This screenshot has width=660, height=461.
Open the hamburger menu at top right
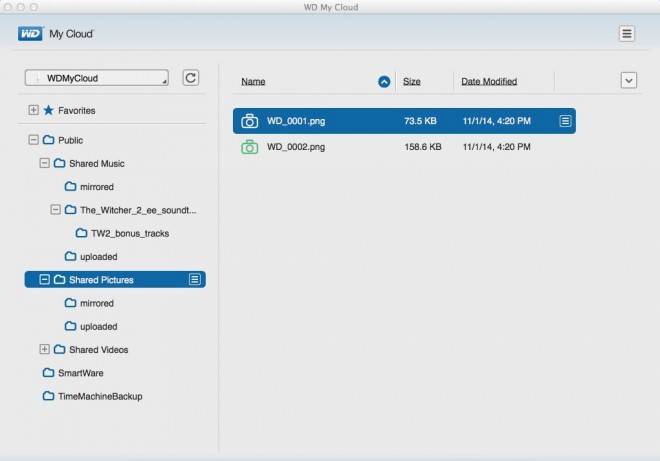[626, 34]
